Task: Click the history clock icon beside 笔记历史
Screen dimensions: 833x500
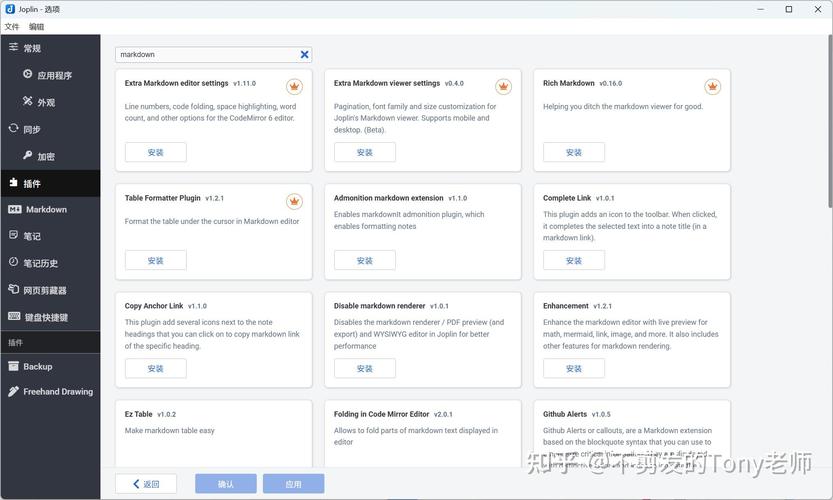Action: [13, 262]
